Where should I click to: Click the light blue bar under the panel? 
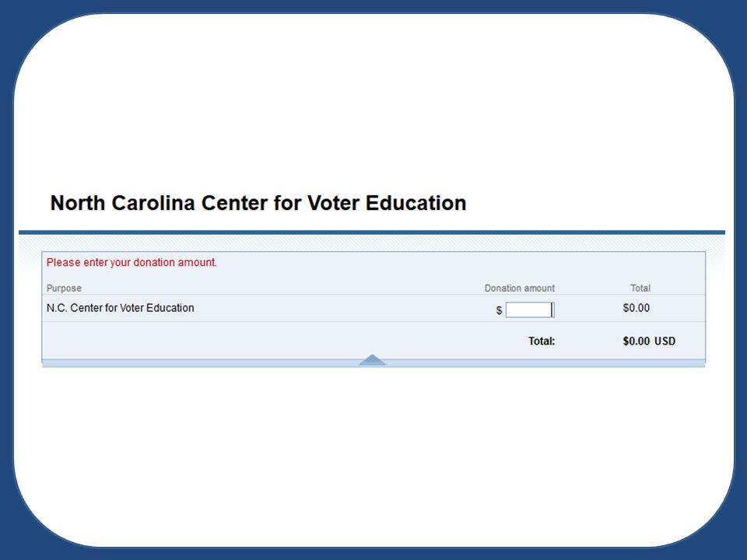(373, 364)
